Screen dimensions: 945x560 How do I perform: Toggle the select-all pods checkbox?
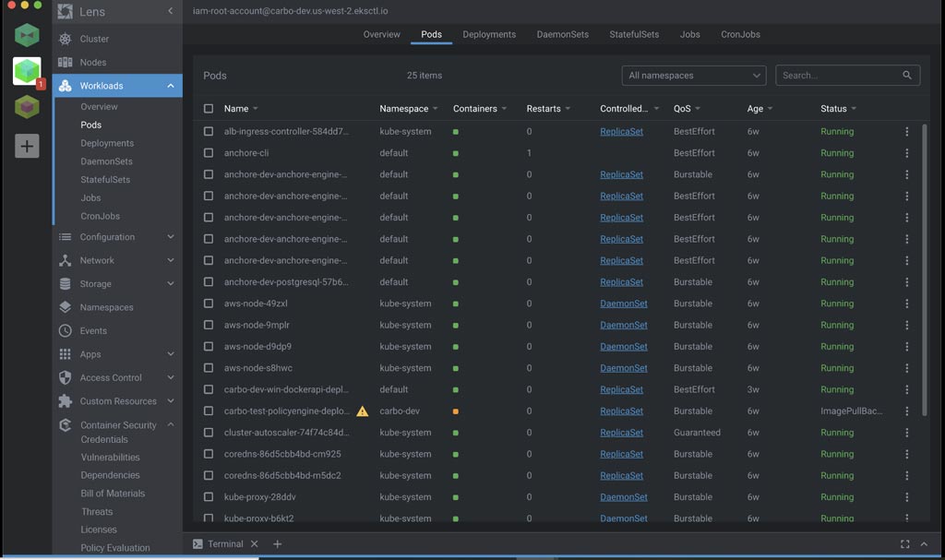(x=209, y=109)
